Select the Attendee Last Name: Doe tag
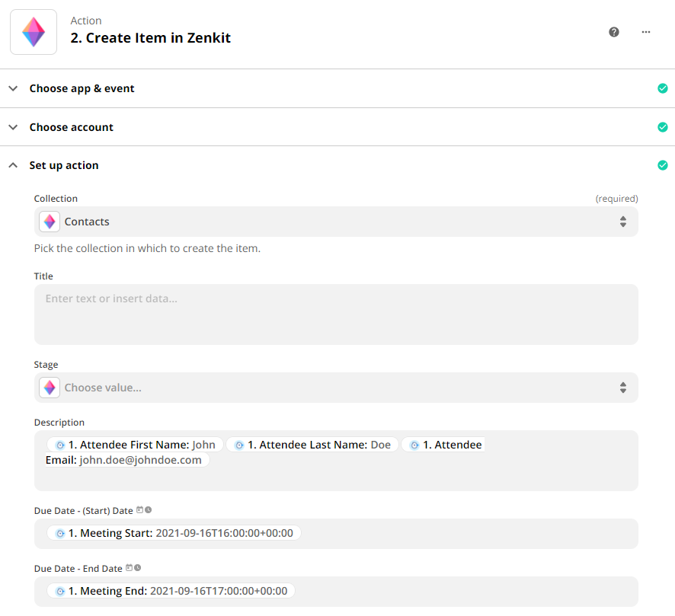The height and width of the screenshot is (616, 675). [312, 445]
